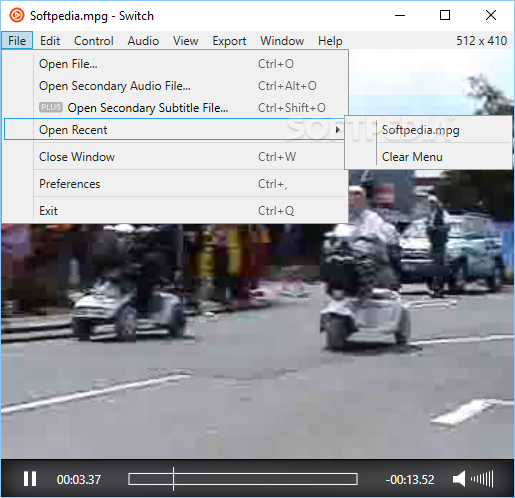Image resolution: width=515 pixels, height=498 pixels.
Task: Click the Switch app icon in title bar
Action: (x=17, y=15)
